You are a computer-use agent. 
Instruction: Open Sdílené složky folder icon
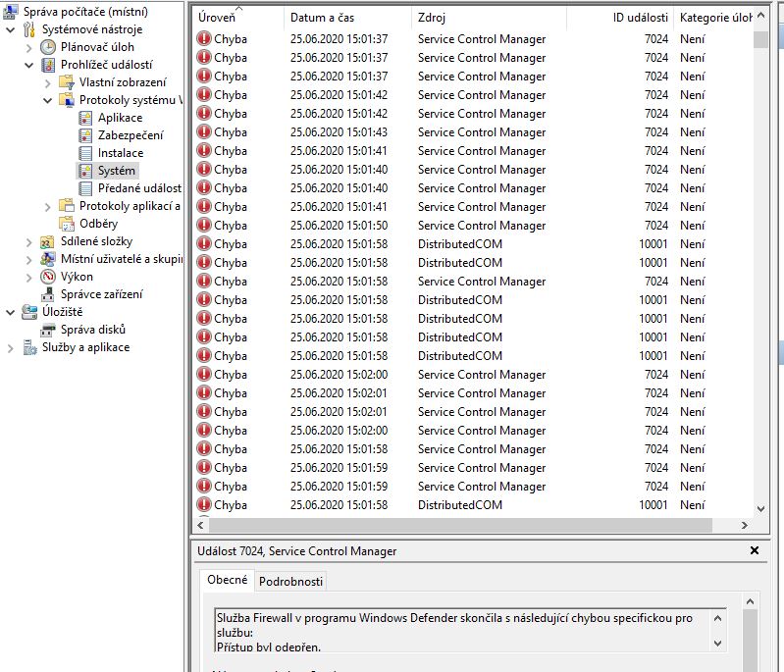[x=48, y=241]
